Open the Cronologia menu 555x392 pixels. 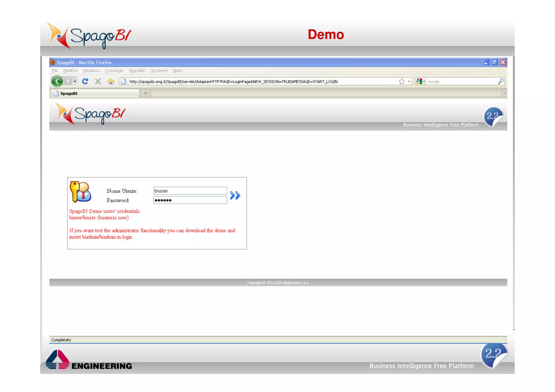(x=114, y=70)
